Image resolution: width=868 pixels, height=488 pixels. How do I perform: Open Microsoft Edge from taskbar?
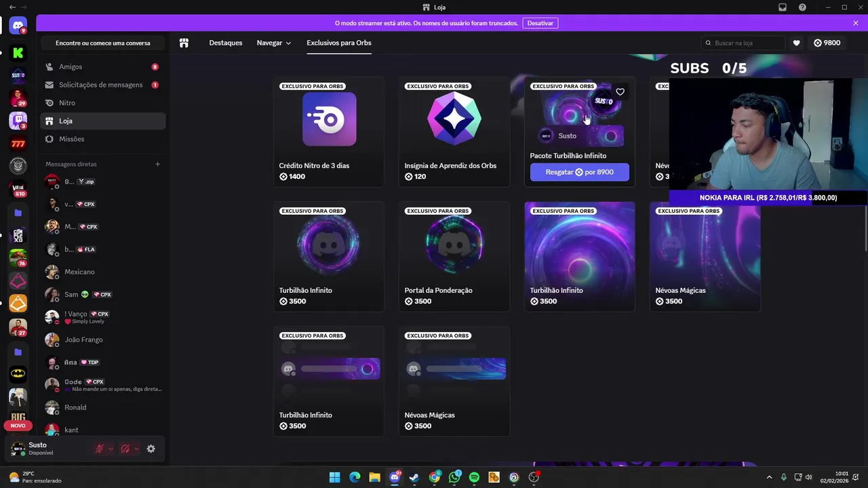click(355, 477)
